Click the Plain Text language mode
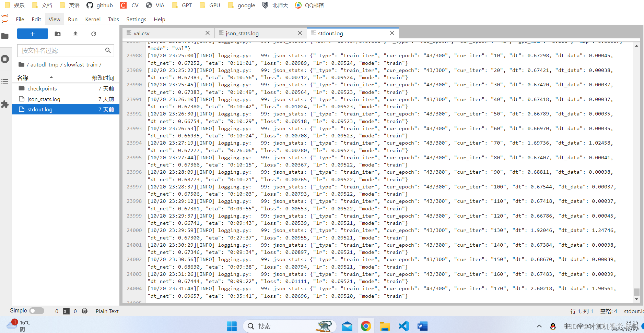This screenshot has height=333, width=644. [x=107, y=311]
